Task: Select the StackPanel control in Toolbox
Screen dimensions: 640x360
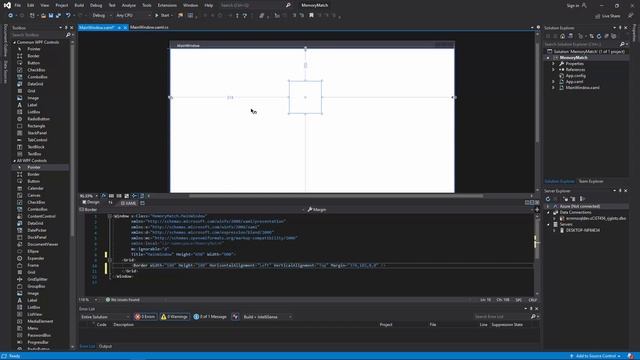Action: pyautogui.click(x=37, y=133)
